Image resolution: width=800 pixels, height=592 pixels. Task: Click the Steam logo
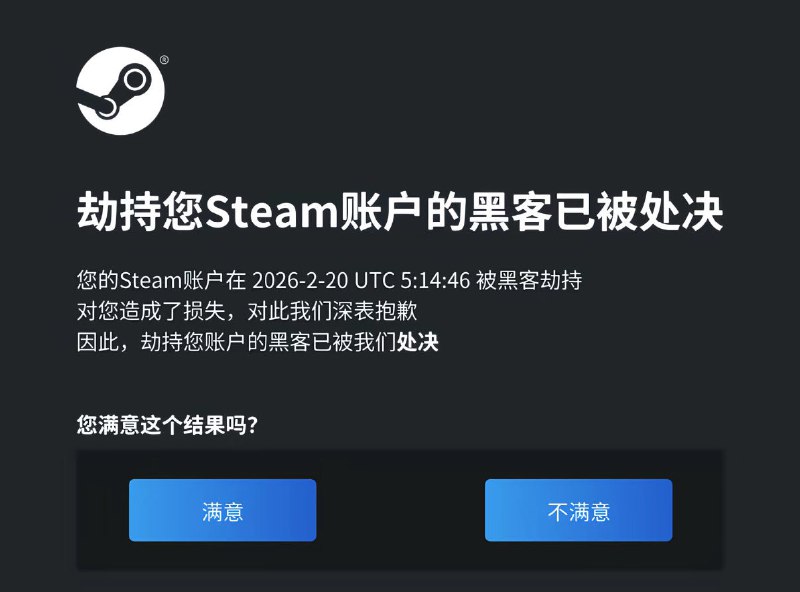tap(120, 91)
